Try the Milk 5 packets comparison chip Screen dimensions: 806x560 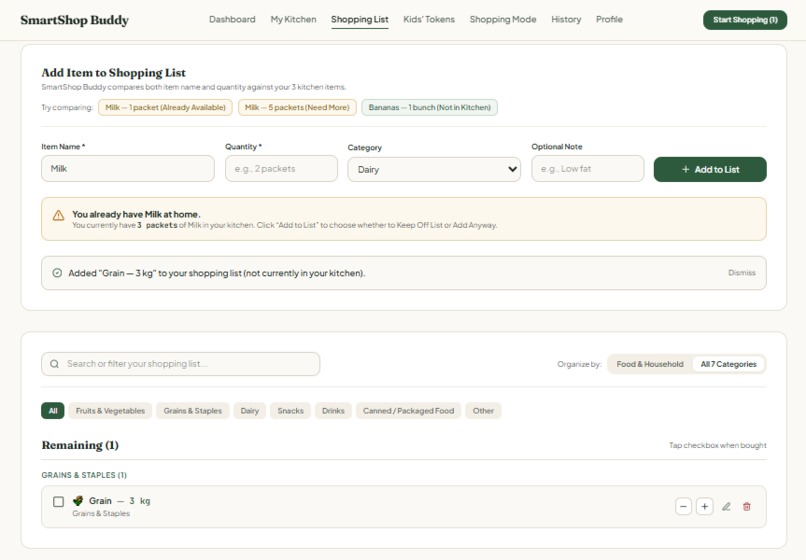coord(297,107)
